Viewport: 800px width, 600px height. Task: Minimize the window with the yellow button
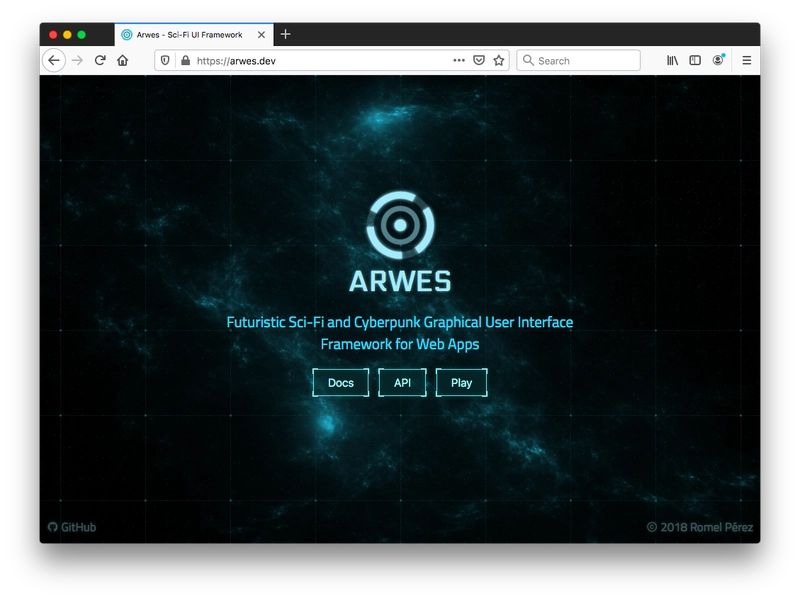click(x=67, y=35)
